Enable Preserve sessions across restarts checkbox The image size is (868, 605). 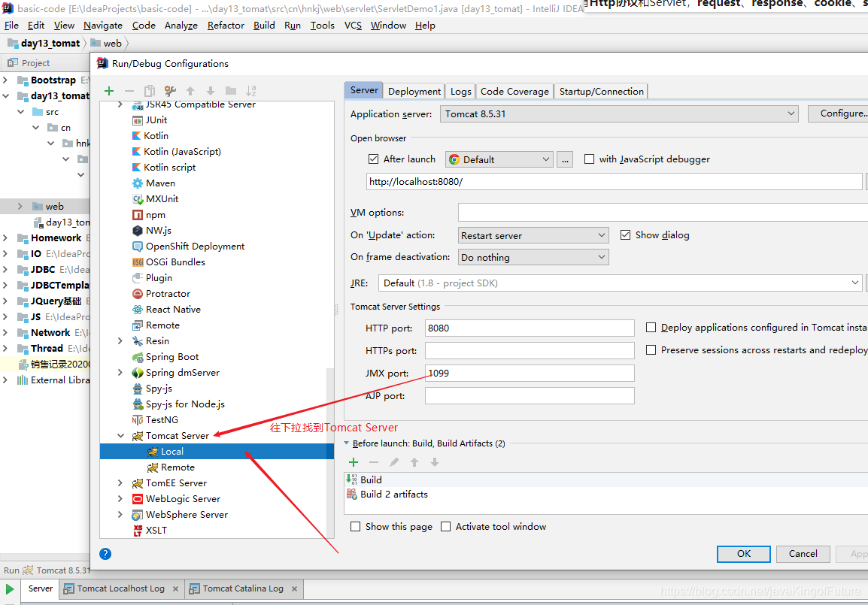[x=651, y=350]
